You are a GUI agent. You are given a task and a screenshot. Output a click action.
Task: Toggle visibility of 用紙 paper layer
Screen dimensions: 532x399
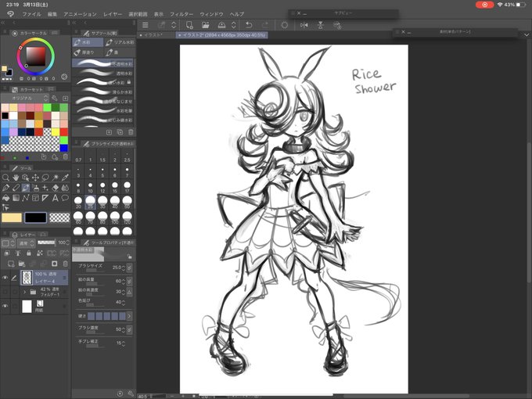tap(5, 306)
